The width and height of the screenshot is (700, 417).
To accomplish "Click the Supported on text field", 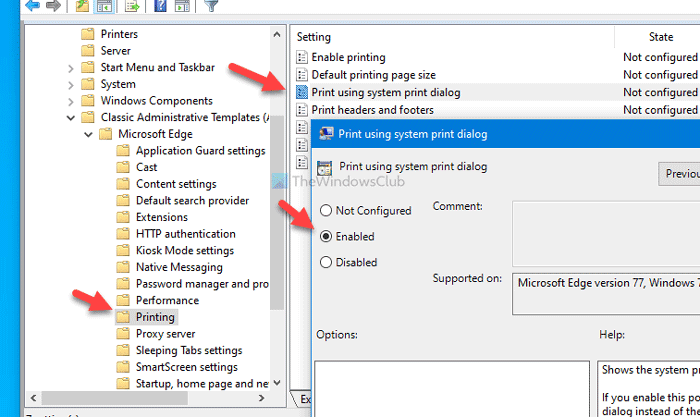I will click(x=606, y=294).
